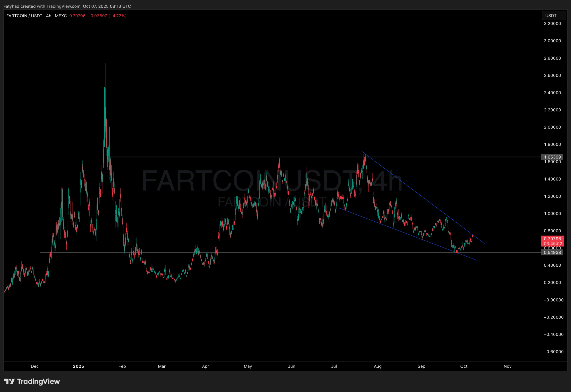Click the 2.00000 price scale label
Viewport: 571px width, 392px height.
(552, 127)
